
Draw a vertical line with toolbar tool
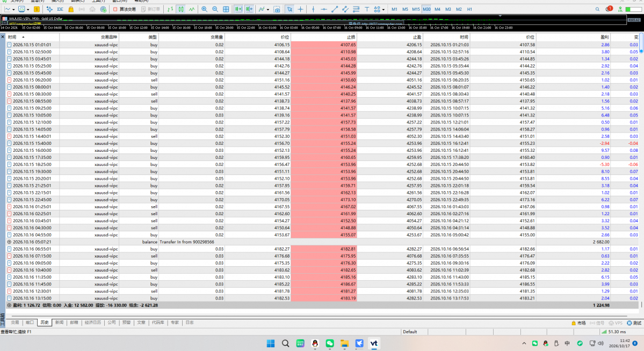tap(313, 9)
